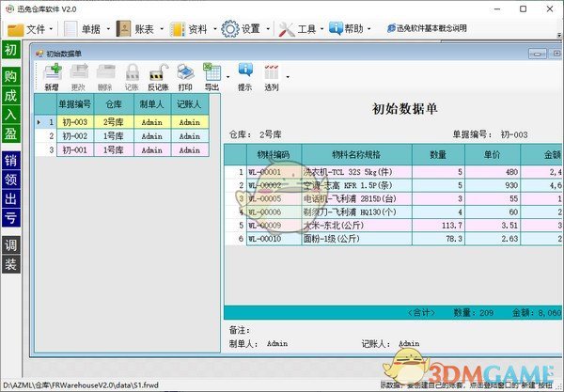Click the 物料名称规格 column header
The width and height of the screenshot is (564, 392).
pyautogui.click(x=356, y=155)
